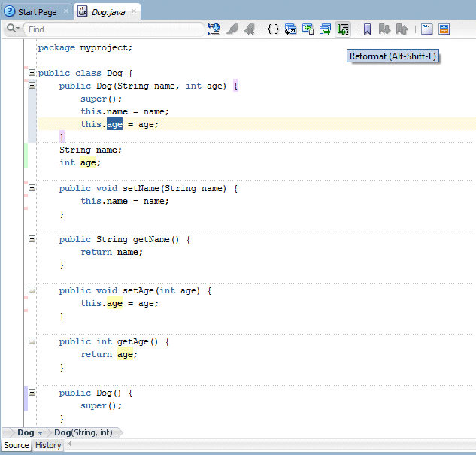Collapse the setAge method fold

click(x=32, y=290)
